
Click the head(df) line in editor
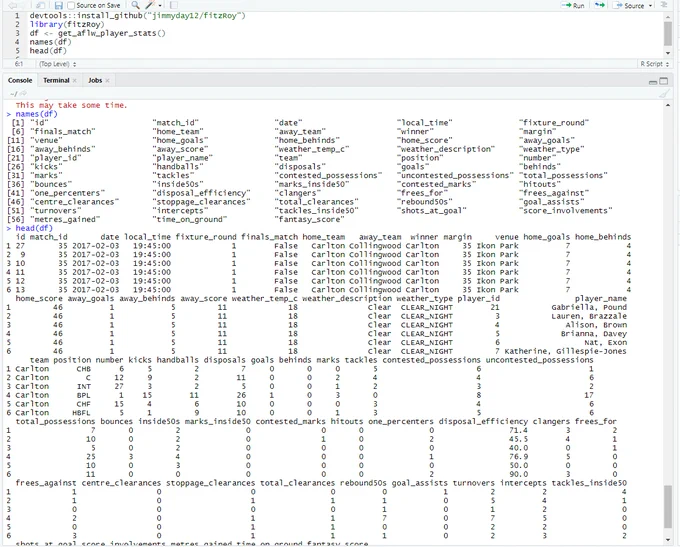point(48,51)
